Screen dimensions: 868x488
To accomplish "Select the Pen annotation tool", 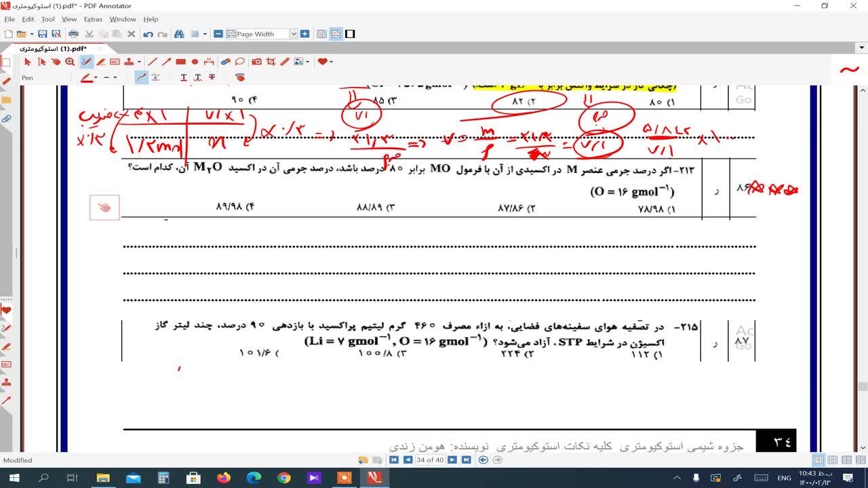I will click(x=87, y=62).
